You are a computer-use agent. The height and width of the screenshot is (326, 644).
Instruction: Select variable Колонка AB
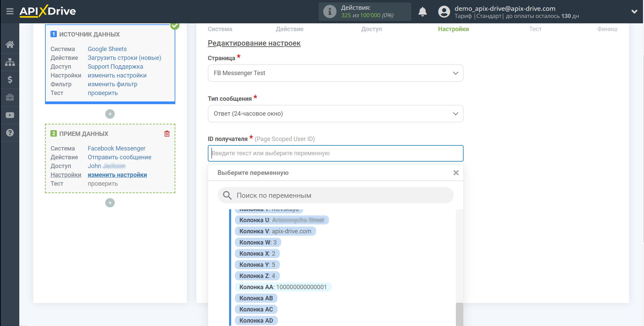pos(256,298)
